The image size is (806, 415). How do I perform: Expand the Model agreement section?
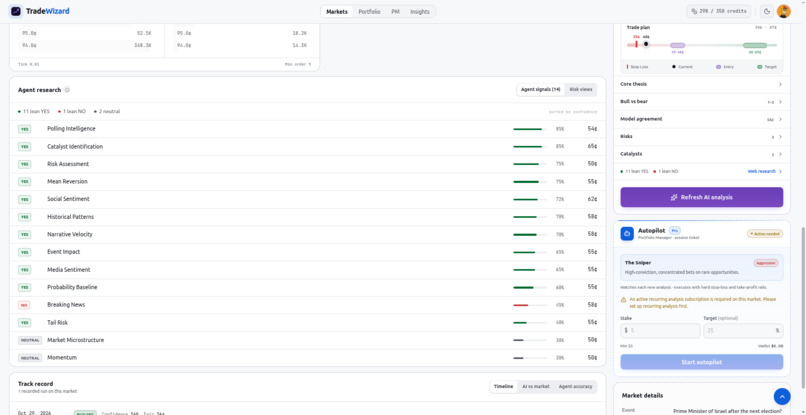coord(702,119)
